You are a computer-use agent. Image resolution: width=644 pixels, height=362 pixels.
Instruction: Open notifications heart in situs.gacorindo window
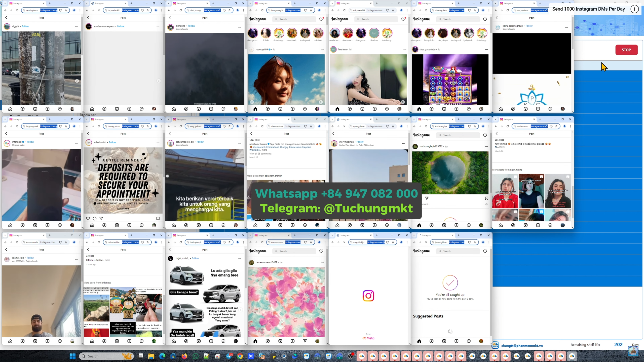[x=485, y=19]
